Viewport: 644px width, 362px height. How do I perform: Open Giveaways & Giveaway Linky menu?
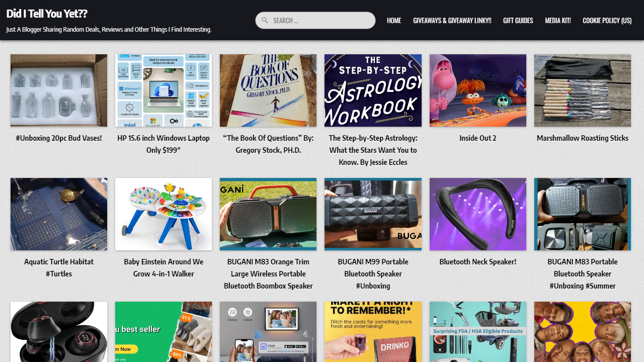tap(452, 21)
